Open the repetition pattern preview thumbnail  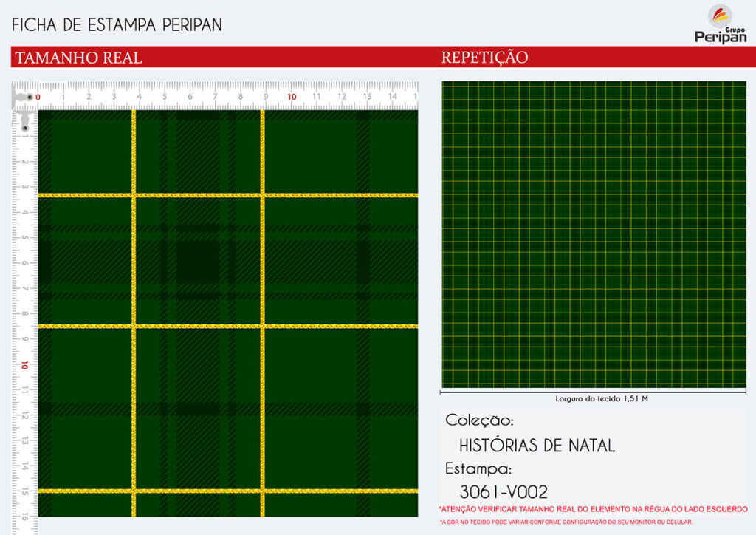point(594,234)
